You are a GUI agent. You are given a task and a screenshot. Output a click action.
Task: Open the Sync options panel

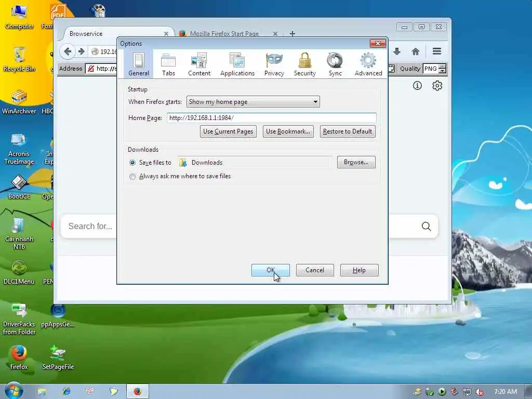[335, 64]
